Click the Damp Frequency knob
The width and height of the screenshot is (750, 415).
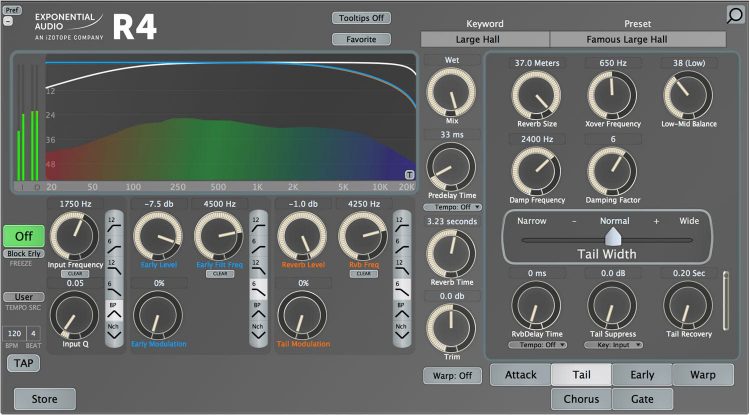coord(536,171)
